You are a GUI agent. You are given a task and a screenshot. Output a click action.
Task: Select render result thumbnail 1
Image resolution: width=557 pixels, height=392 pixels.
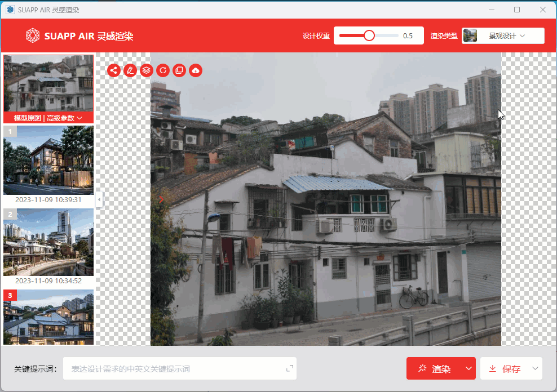click(48, 161)
